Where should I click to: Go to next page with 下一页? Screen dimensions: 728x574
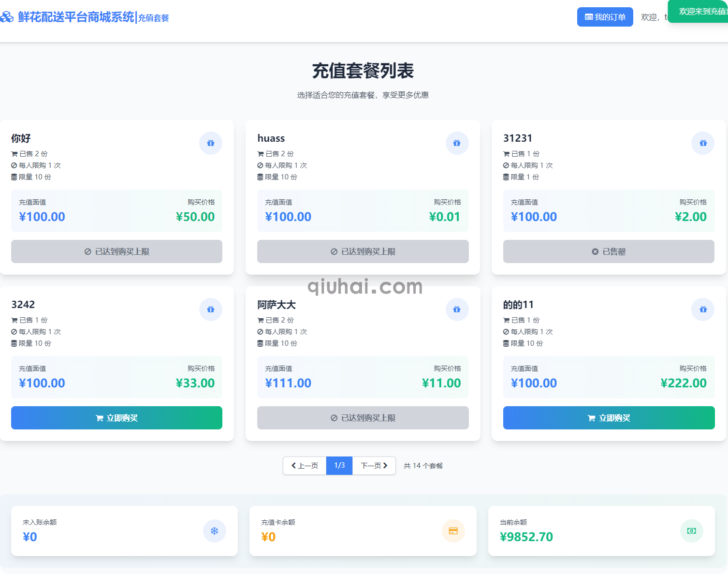[374, 466]
